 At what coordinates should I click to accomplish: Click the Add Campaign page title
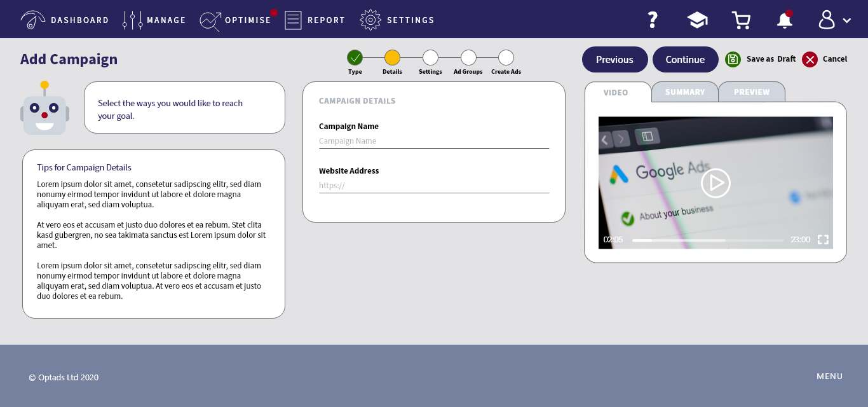click(69, 59)
